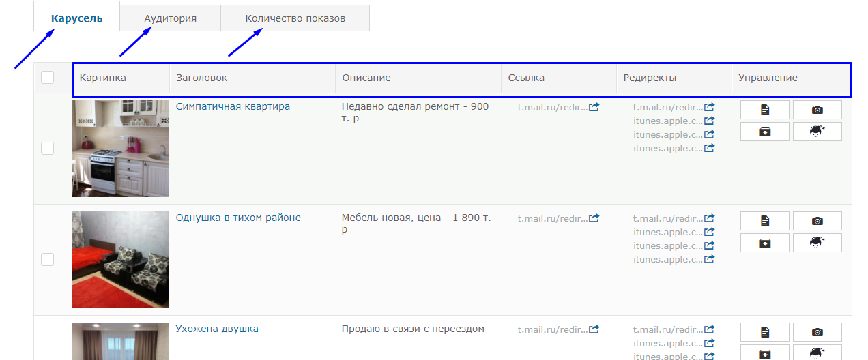Screen dimensions: 868x360
Task: Click archive box icon for Однушка в тихом районе
Action: click(x=764, y=243)
